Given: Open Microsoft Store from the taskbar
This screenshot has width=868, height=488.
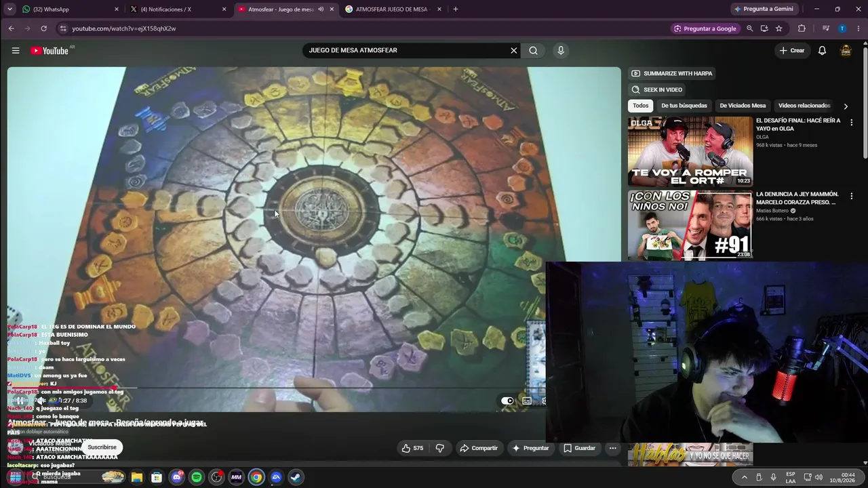Looking at the screenshot, I should click(x=157, y=477).
